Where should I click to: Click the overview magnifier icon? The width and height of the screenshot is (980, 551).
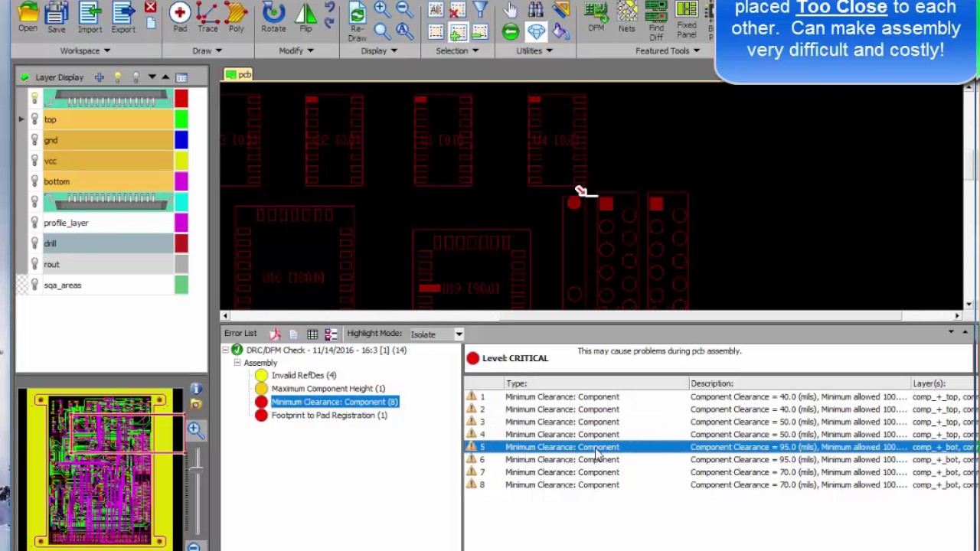195,430
